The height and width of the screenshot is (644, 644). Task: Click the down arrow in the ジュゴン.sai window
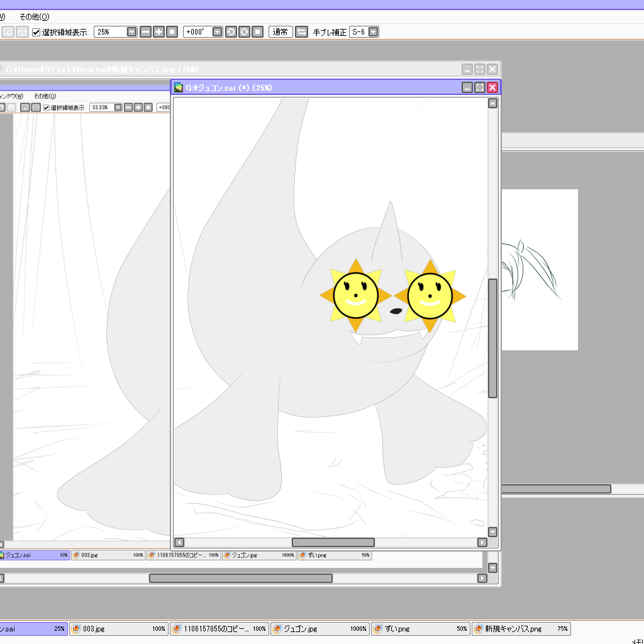point(493,532)
